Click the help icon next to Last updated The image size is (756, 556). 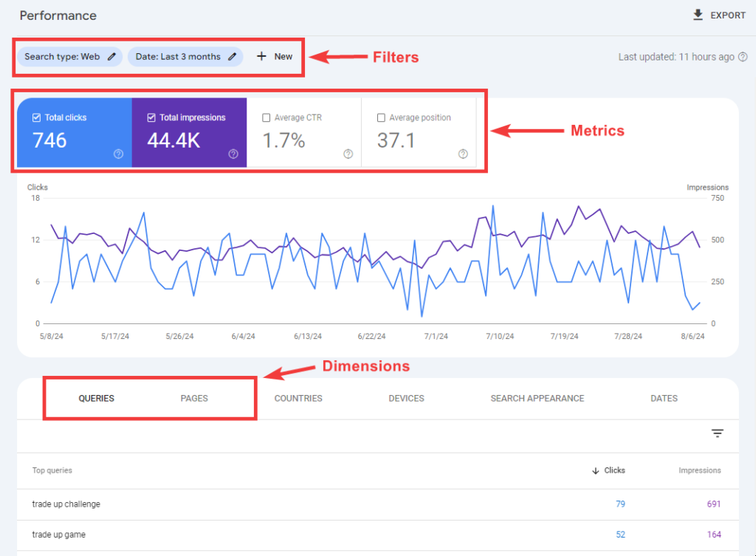point(743,57)
